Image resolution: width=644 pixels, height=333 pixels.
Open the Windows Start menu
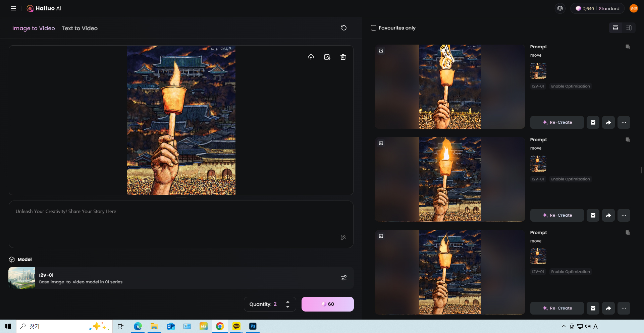8,326
